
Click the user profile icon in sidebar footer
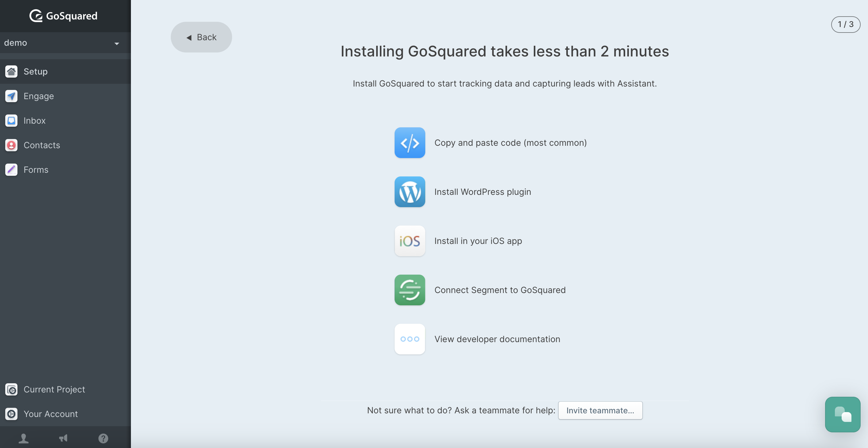(24, 438)
